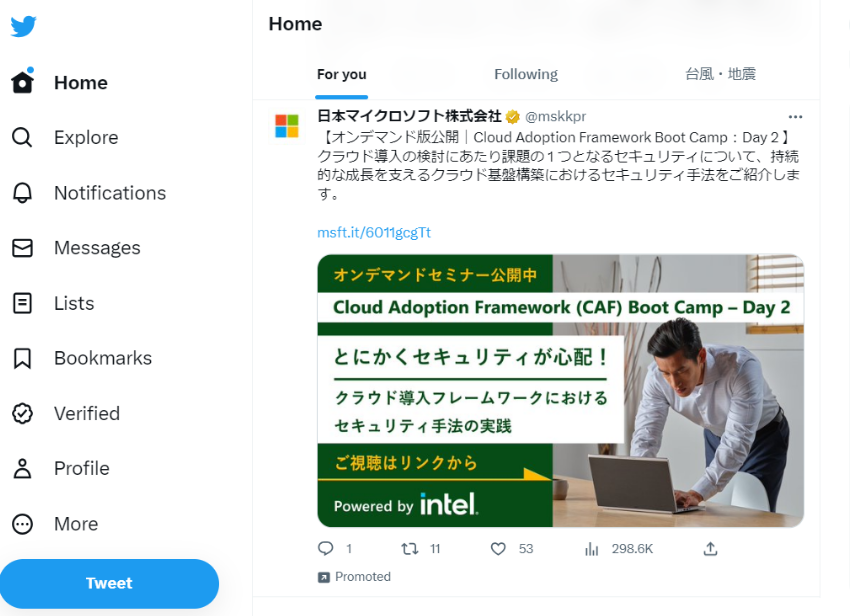Open Notifications bell icon

click(22, 192)
